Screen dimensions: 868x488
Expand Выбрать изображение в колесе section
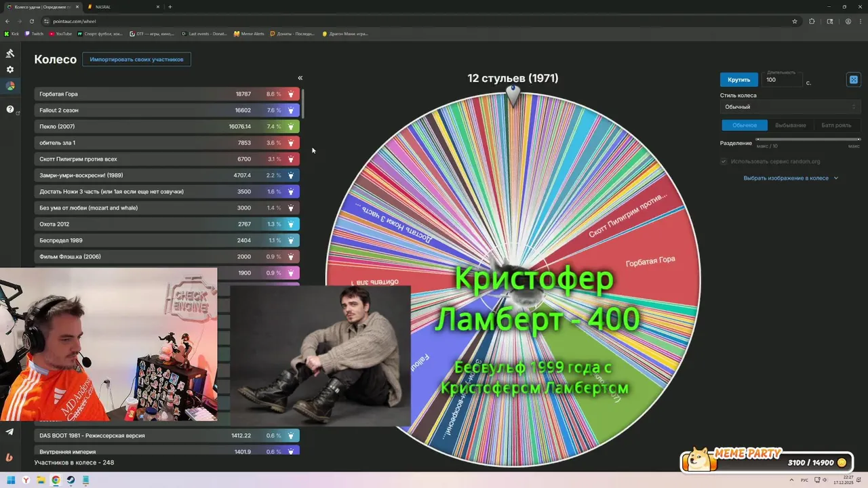pos(791,178)
